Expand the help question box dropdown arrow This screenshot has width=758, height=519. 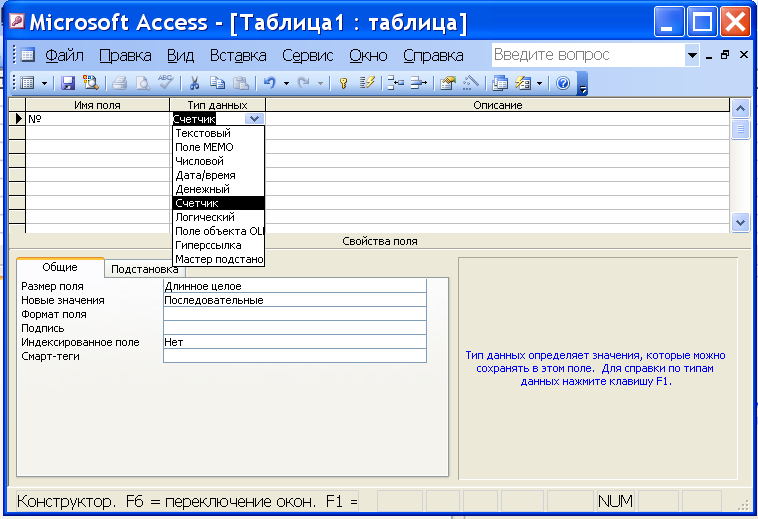tap(692, 55)
